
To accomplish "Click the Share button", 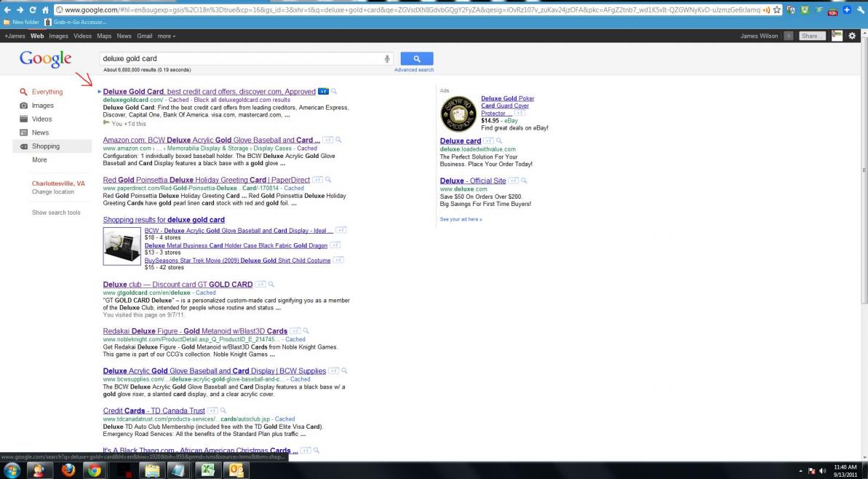I will [812, 36].
